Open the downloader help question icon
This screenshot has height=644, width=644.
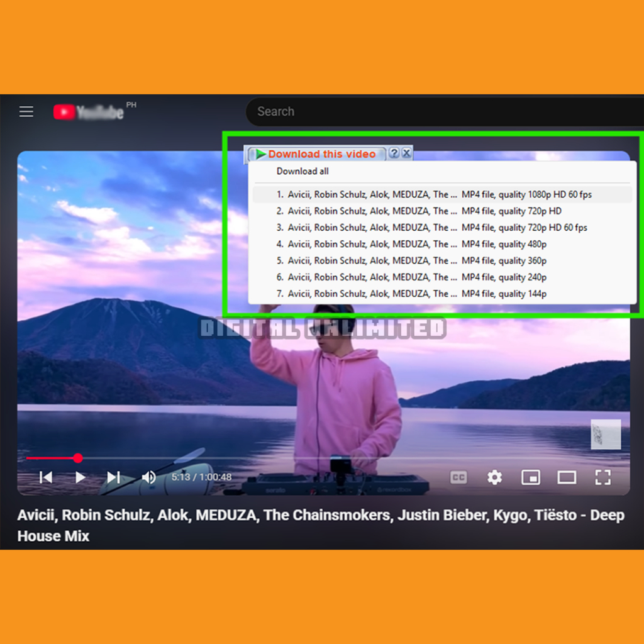394,153
